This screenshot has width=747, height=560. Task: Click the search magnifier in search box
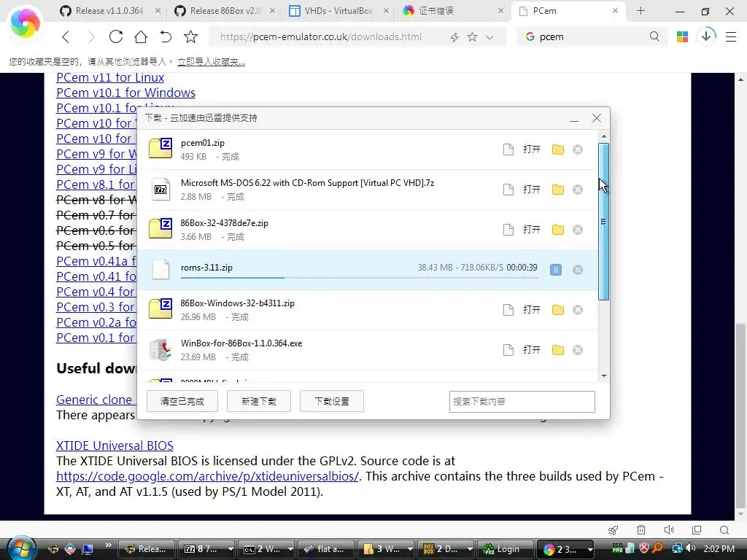654,36
